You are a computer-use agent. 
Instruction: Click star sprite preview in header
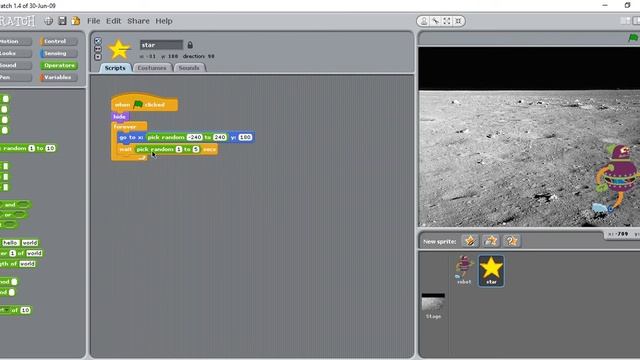pyautogui.click(x=119, y=49)
